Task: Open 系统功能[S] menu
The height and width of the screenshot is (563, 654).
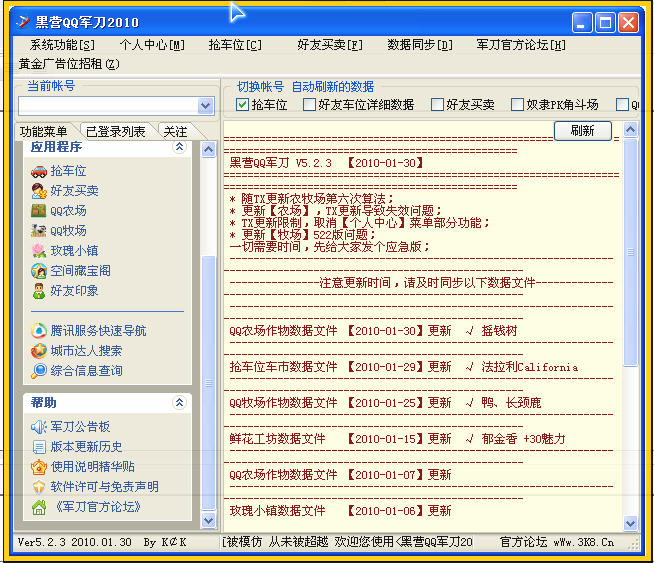Action: 62,45
